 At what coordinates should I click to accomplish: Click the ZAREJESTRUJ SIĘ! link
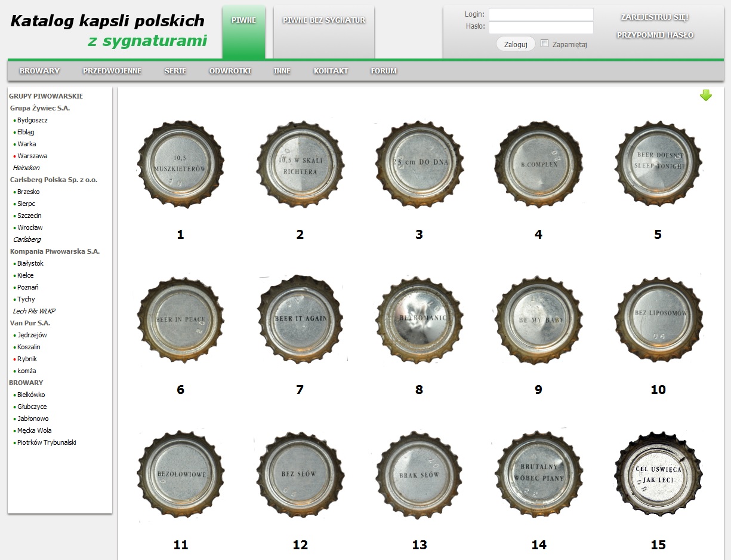pyautogui.click(x=655, y=17)
